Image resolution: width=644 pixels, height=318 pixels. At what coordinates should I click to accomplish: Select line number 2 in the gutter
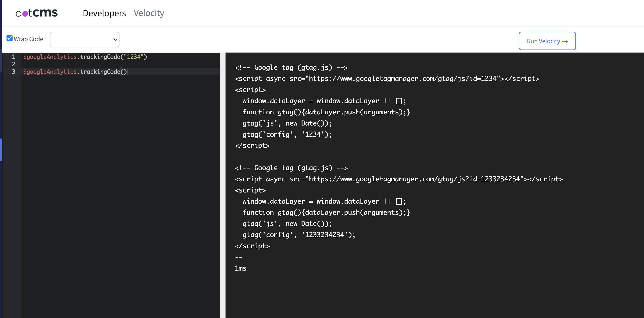point(13,64)
